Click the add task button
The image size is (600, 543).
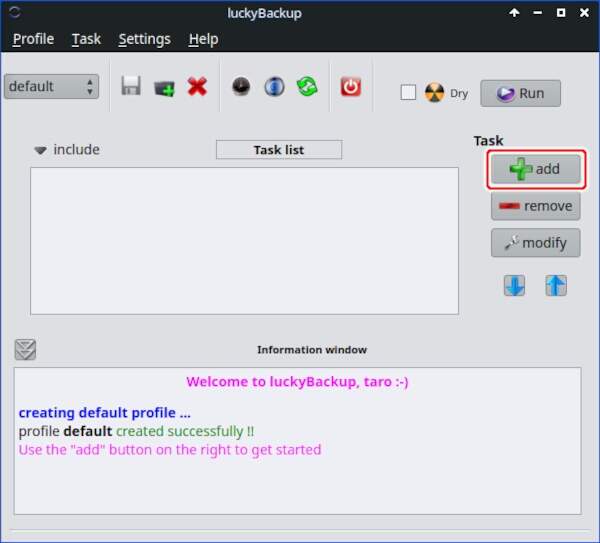pos(535,169)
